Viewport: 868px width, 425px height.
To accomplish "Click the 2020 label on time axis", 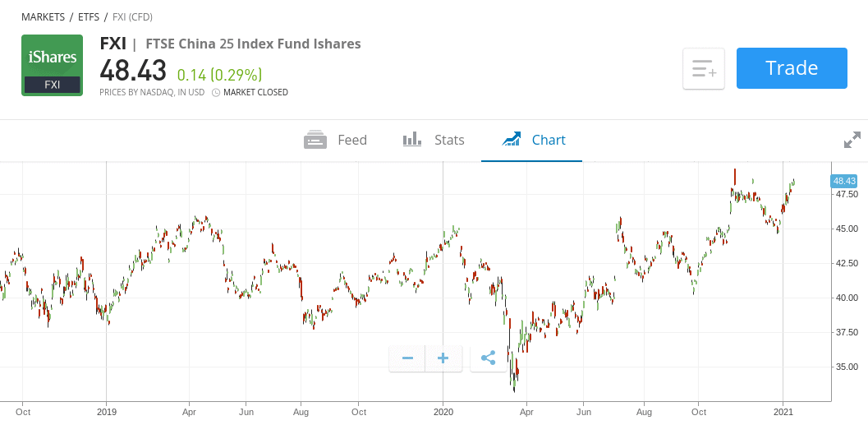I will tap(443, 412).
